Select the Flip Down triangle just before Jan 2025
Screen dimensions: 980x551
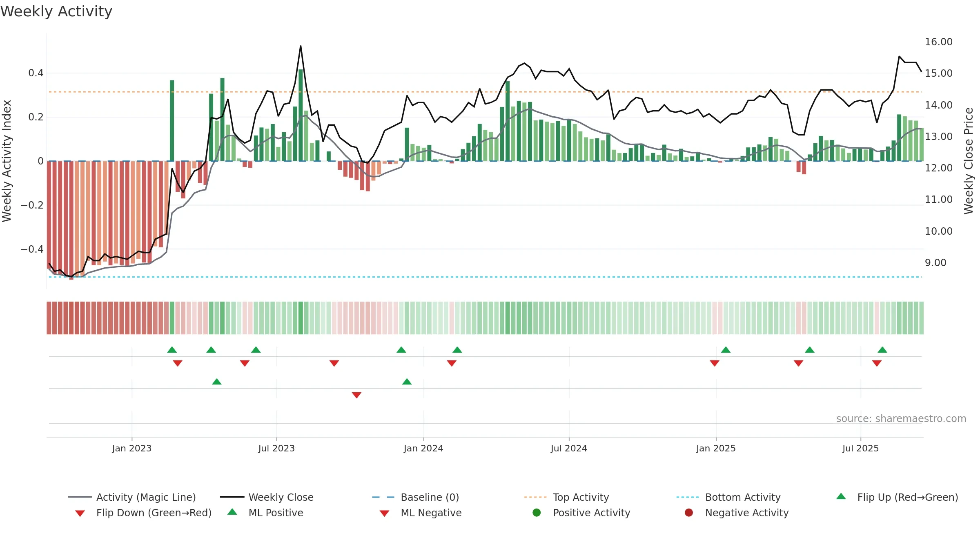pos(715,363)
